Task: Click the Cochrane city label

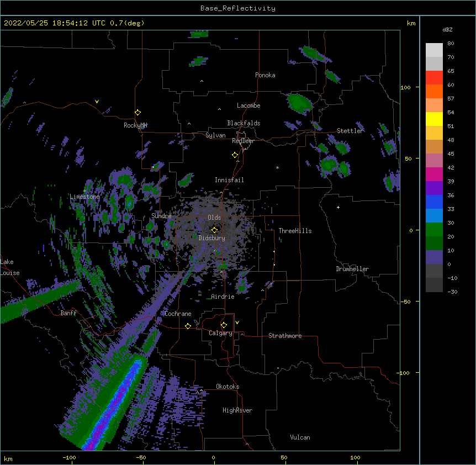Action: click(178, 314)
